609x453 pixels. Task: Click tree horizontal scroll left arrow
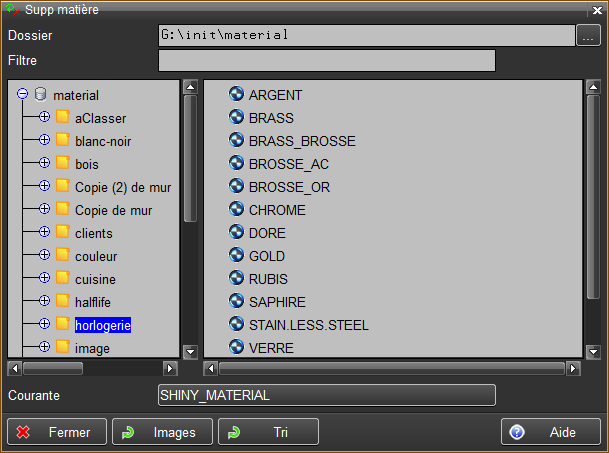pos(15,368)
